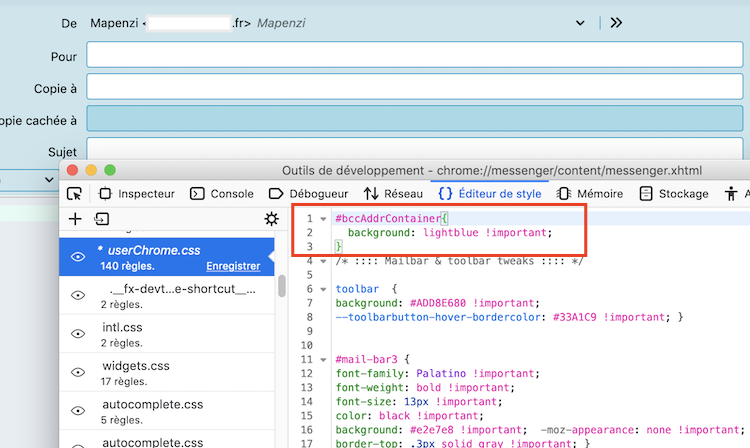This screenshot has height=448, width=750.
Task: Hide the widgets.css stylesheet
Action: pyautogui.click(x=78, y=372)
